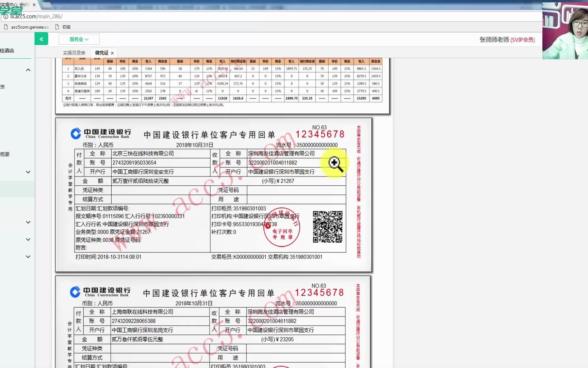Click table total cell 11928
Screen dimensions: 588x368
click(x=223, y=98)
